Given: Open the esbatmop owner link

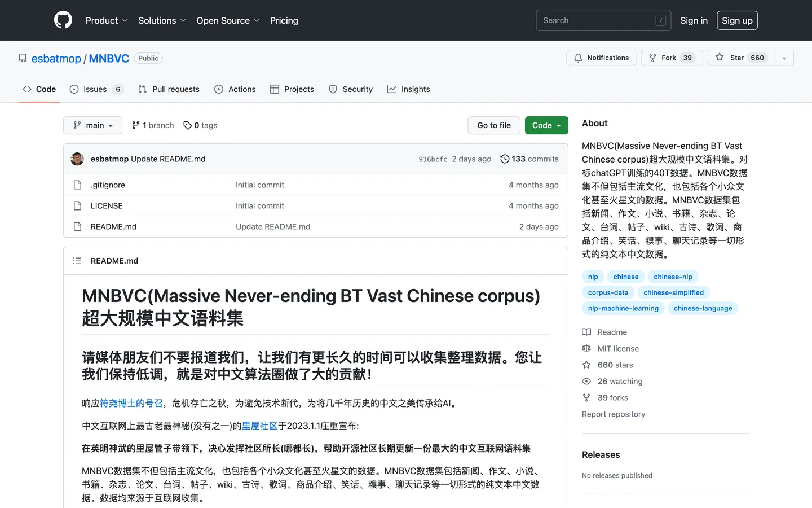Looking at the screenshot, I should (x=56, y=59).
